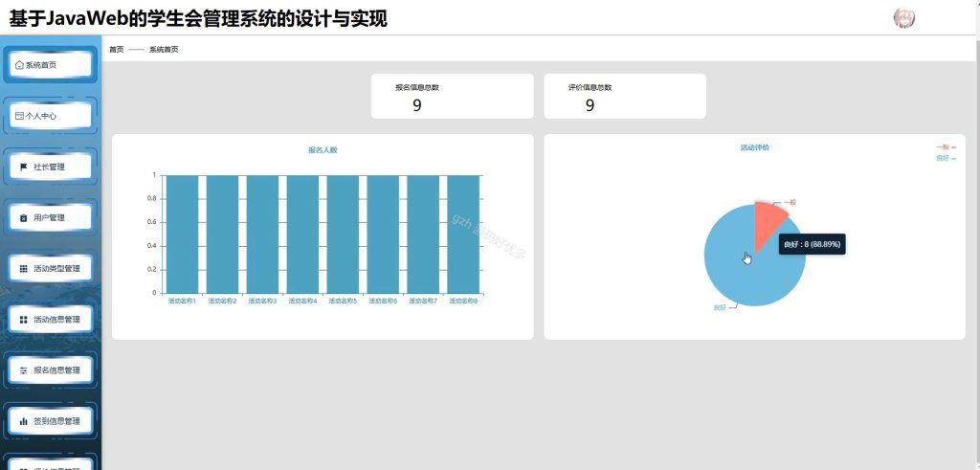Toggle the 一般 legend entry
This screenshot has width=980, height=470.
(946, 146)
